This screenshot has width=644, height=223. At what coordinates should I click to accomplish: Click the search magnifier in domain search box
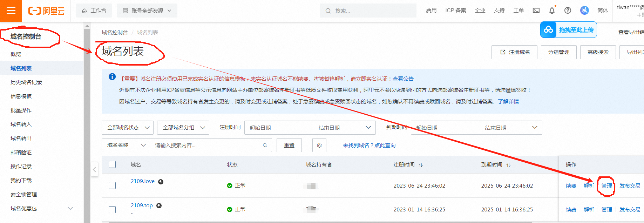[x=265, y=145]
